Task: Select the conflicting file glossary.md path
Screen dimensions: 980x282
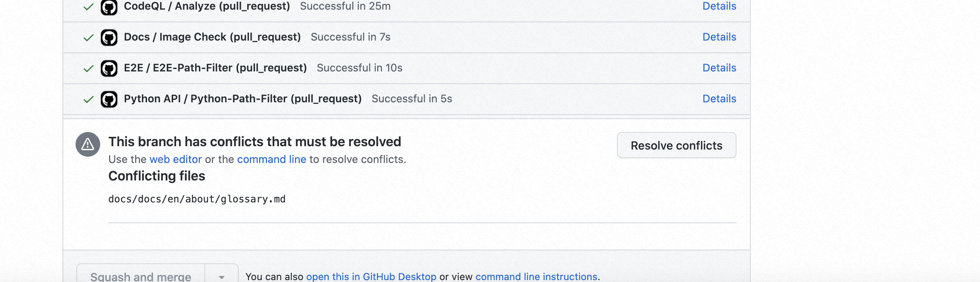Action: coord(197,199)
